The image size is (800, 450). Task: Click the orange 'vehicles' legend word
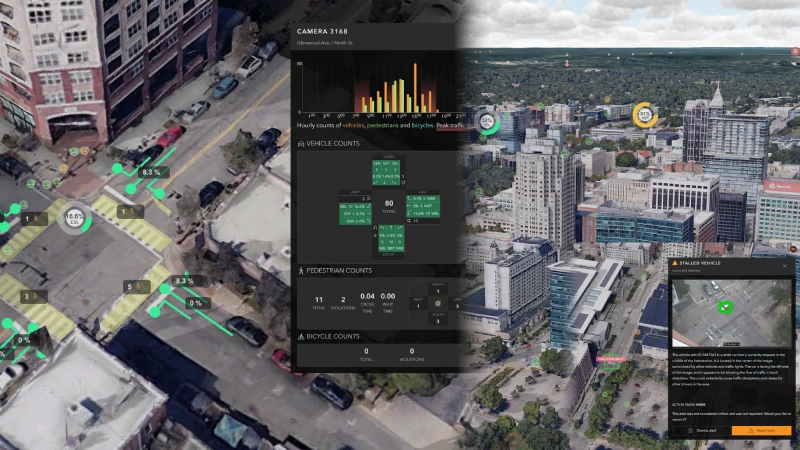click(352, 125)
